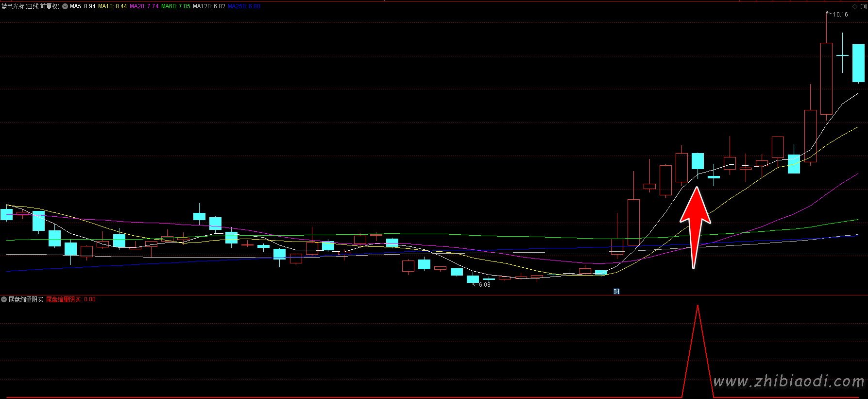The width and height of the screenshot is (868, 399).
Task: Click the green MA60: 7.05 label
Action: point(176,6)
